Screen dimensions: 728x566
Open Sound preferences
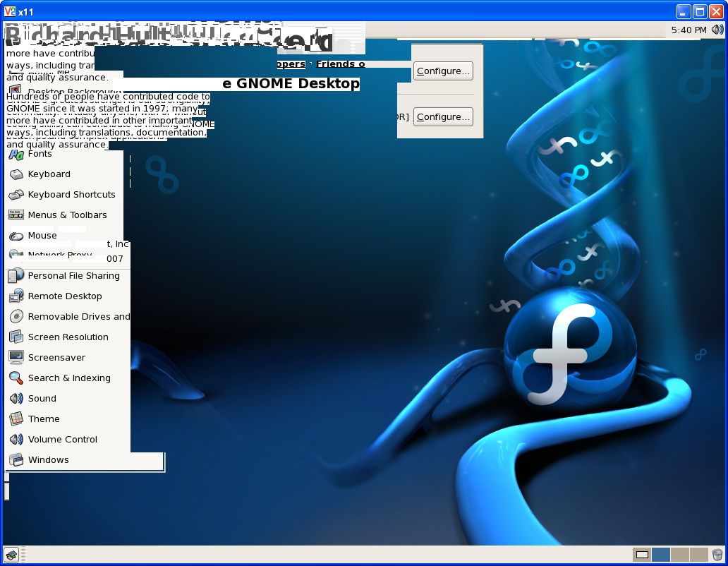point(42,399)
